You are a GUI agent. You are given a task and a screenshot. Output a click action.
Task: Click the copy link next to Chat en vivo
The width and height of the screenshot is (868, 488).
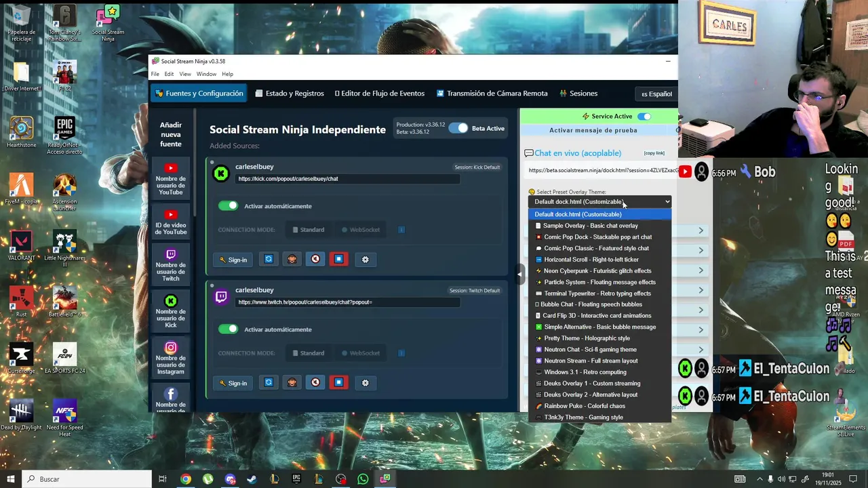[654, 153]
